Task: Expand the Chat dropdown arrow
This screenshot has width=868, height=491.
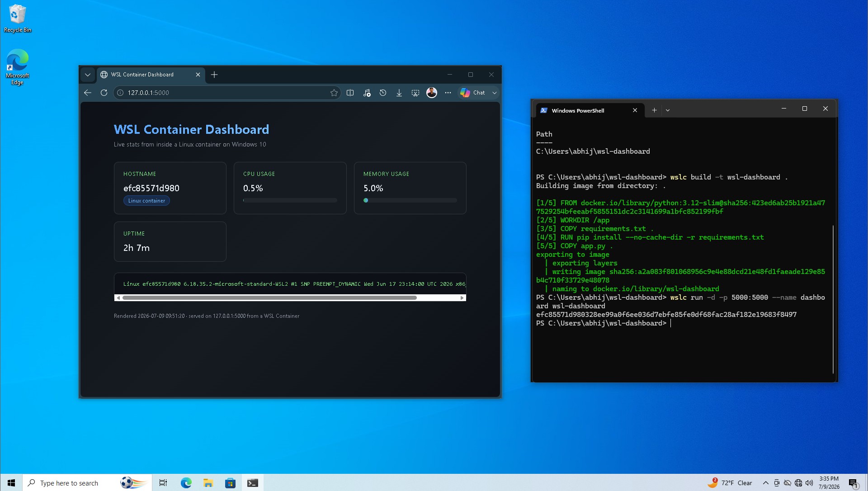Action: click(x=495, y=93)
